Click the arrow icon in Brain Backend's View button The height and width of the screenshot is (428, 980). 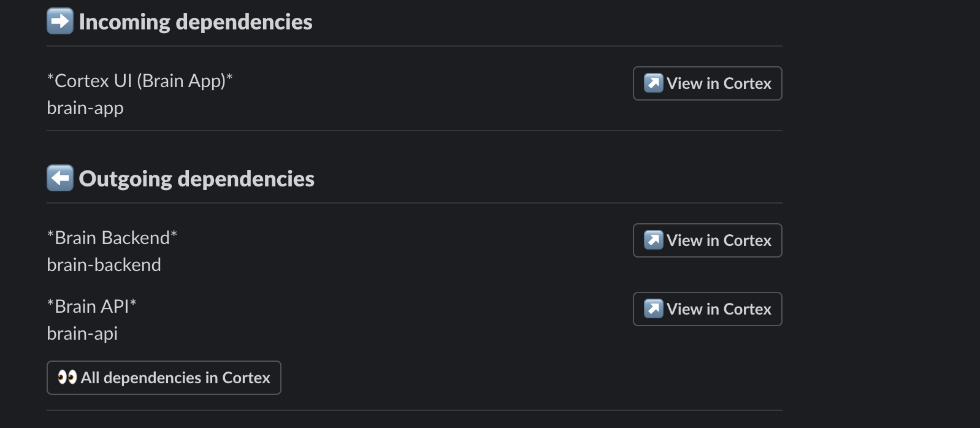point(653,240)
